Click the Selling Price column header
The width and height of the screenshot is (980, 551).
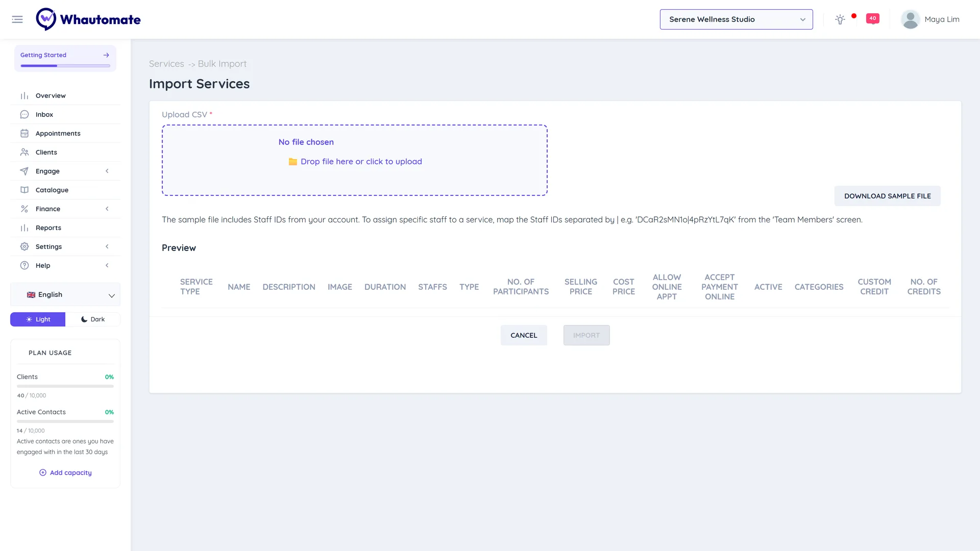[x=581, y=287]
